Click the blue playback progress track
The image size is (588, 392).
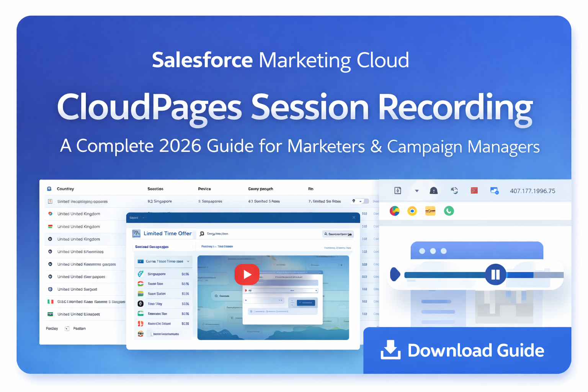tap(444, 274)
